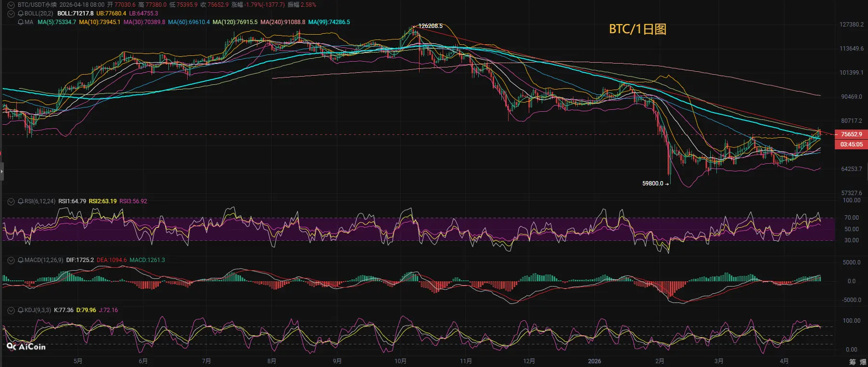The image size is (868, 367).
Task: Set alert bell for KDJ indicator
Action: (21, 310)
